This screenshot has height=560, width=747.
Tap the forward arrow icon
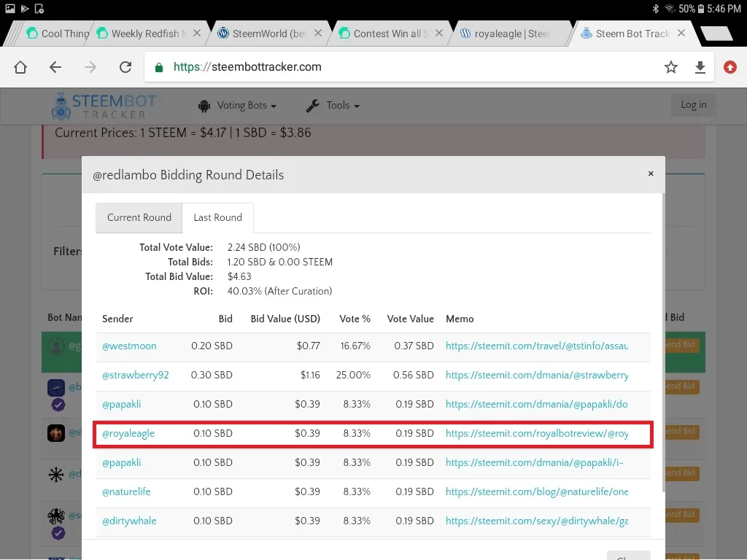tap(90, 67)
